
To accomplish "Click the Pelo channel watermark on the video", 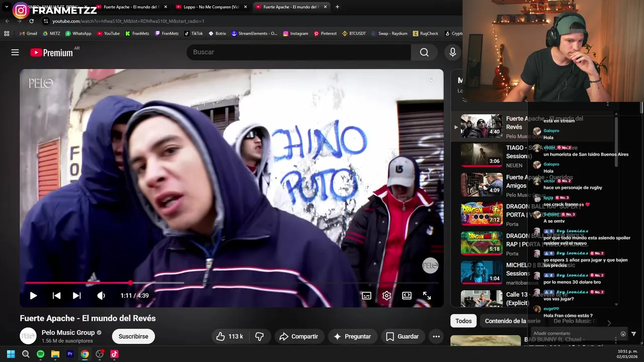I will (x=430, y=265).
